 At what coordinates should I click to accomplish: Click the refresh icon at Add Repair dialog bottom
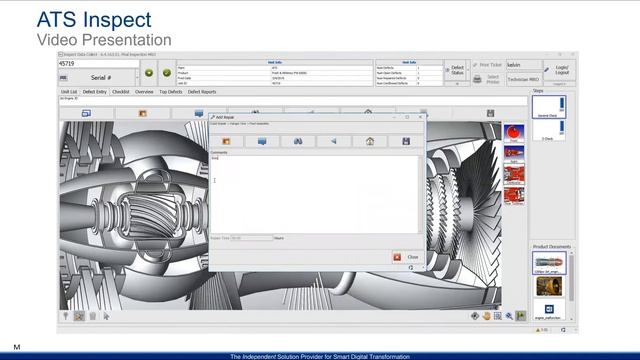(411, 268)
